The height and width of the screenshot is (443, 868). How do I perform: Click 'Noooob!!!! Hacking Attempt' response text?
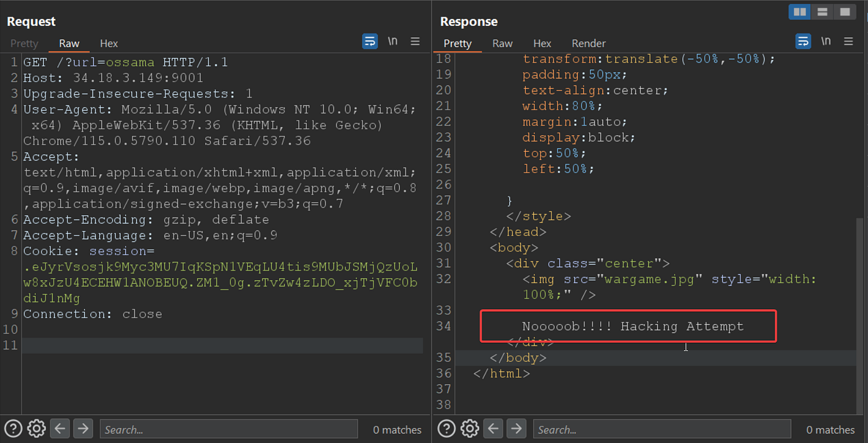tap(632, 326)
